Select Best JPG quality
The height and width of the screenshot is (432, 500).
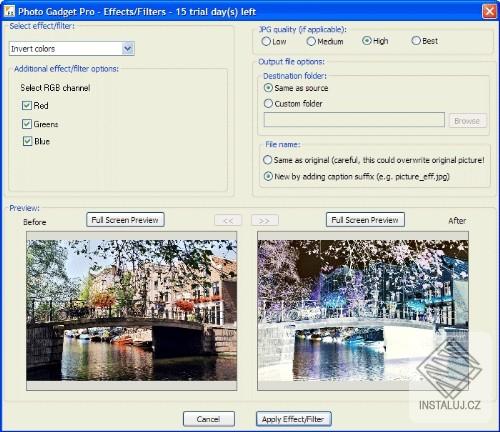(x=416, y=41)
